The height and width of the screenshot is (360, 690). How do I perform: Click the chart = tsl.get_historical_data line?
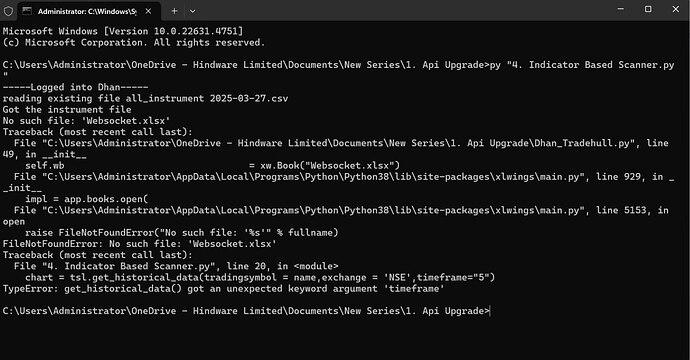260,278
